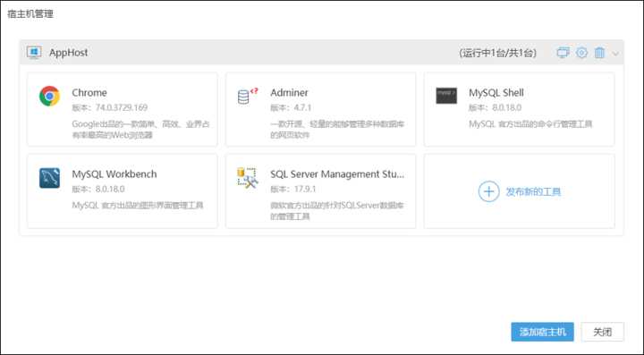Click the MySQL Workbench dolphin icon
The image size is (644, 355).
pyautogui.click(x=50, y=178)
